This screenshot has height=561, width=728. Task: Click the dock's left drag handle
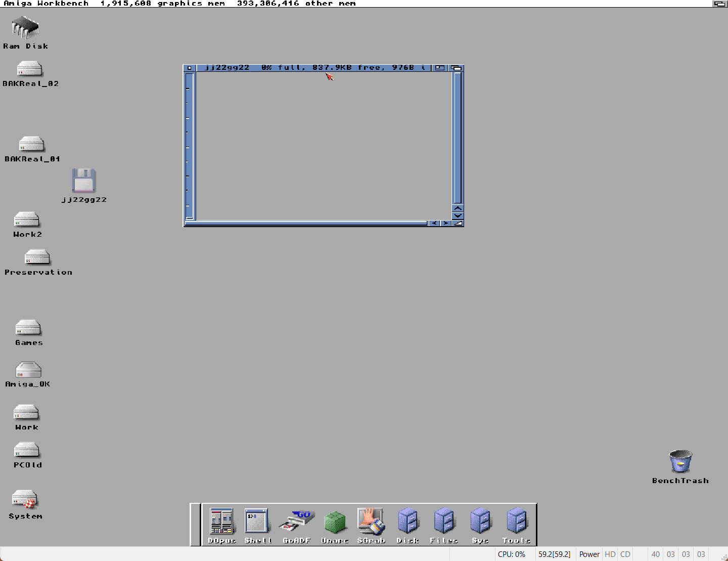tap(196, 525)
